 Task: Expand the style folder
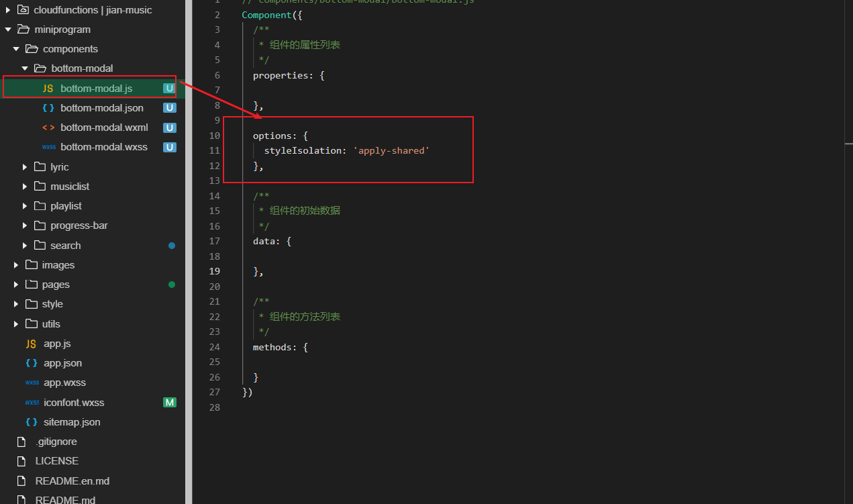(16, 304)
